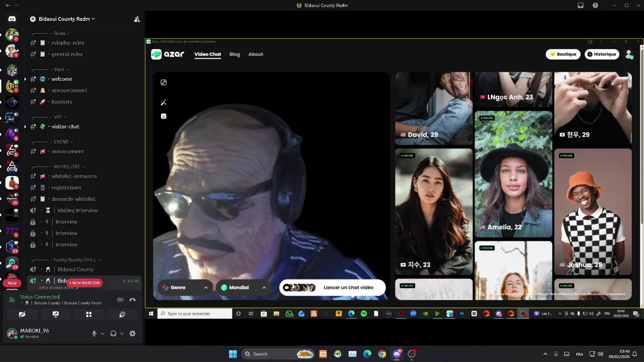
Task: Share your screen from voice panel
Action: point(56,314)
